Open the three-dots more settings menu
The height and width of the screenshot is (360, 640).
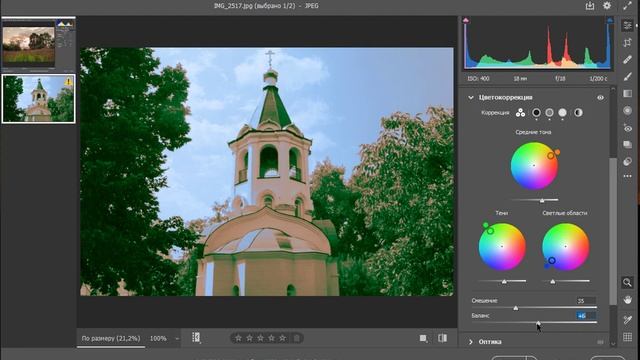click(x=627, y=176)
